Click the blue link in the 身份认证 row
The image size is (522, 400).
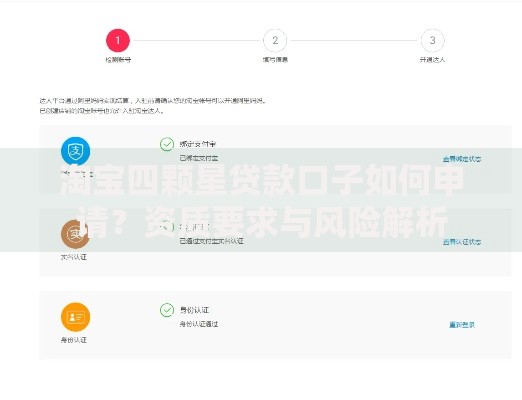pyautogui.click(x=462, y=324)
